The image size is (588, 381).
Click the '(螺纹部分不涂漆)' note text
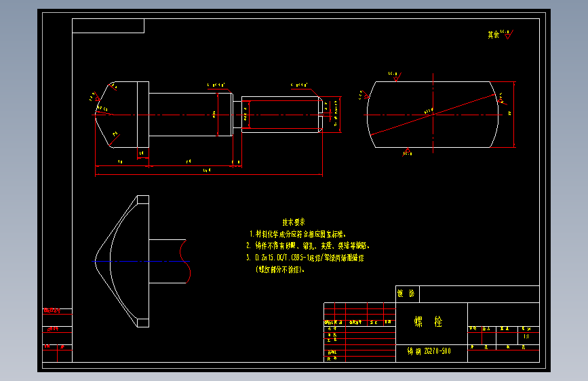(279, 269)
